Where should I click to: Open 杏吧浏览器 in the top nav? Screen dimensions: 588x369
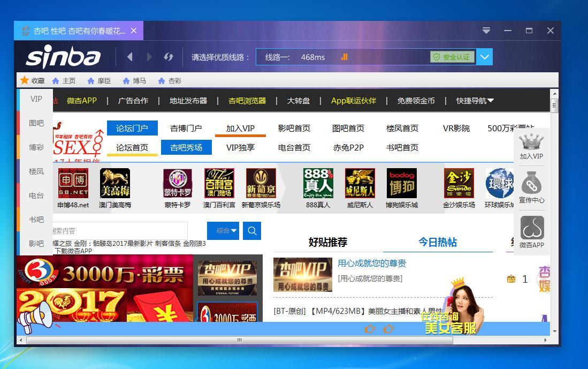pyautogui.click(x=247, y=101)
